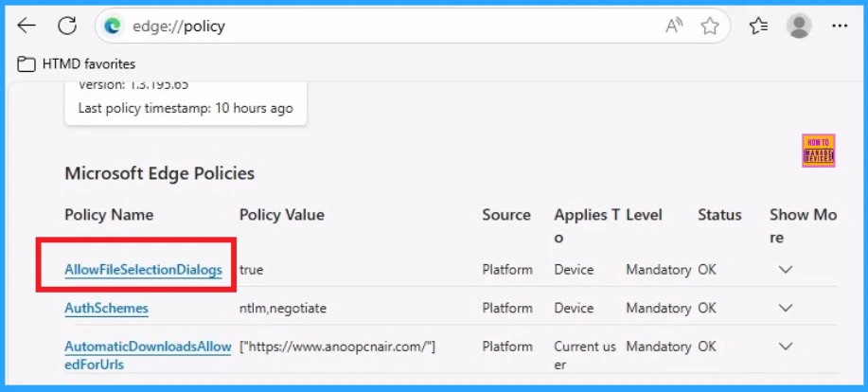Image resolution: width=868 pixels, height=392 pixels.
Task: Open Read Aloud from address bar
Action: coord(674,26)
